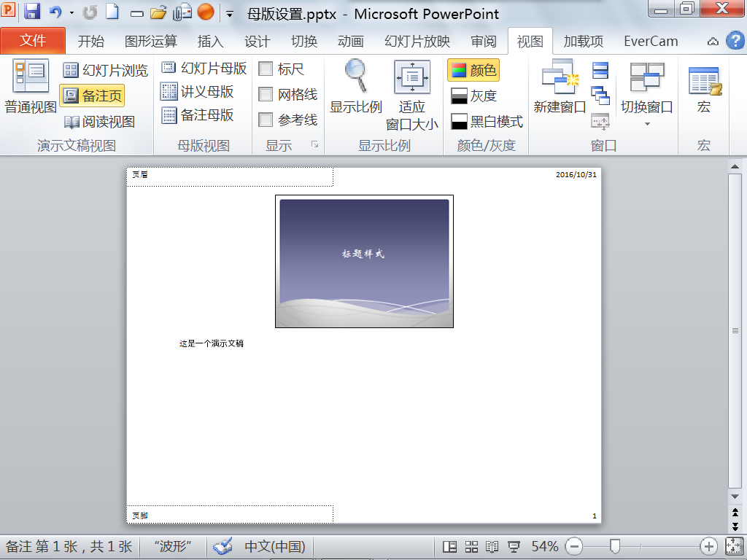
Task: Click the zoom slider handle
Action: point(615,546)
